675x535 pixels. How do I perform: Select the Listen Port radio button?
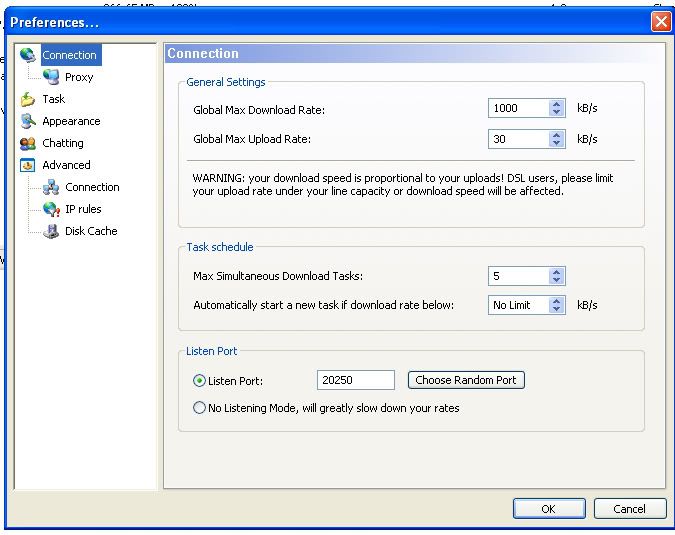199,380
